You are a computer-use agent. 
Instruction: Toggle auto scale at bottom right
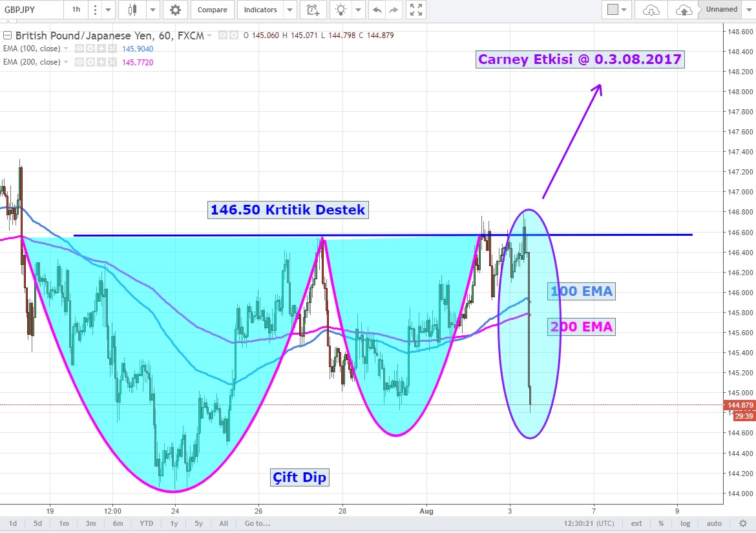714,523
